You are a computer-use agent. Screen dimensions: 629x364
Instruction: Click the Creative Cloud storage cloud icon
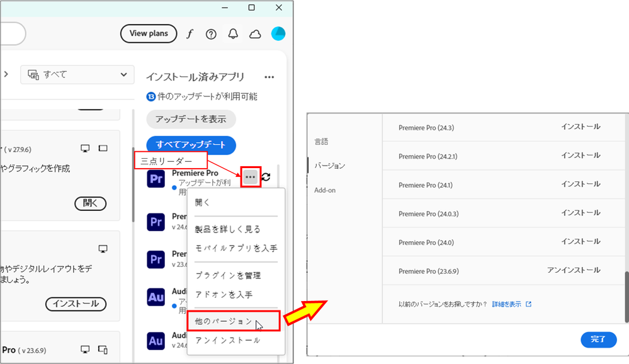pos(254,33)
